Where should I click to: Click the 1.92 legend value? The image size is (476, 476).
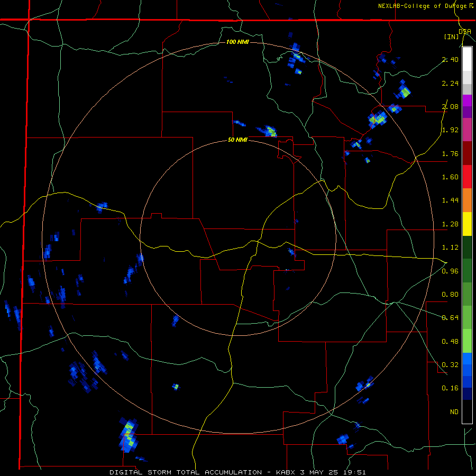point(450,130)
